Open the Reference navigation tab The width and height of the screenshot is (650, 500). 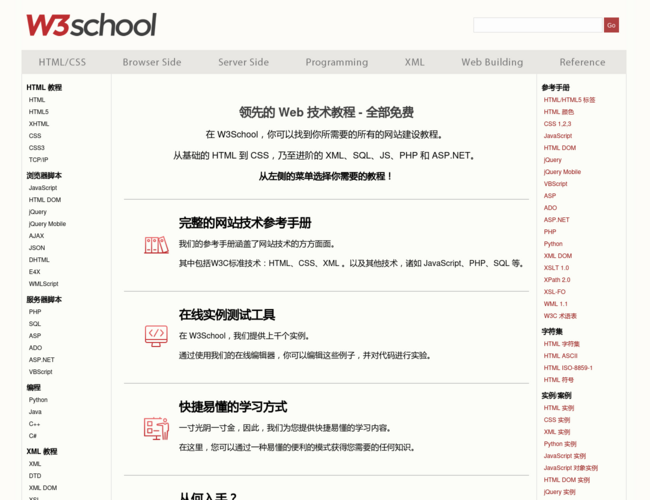[x=582, y=62]
